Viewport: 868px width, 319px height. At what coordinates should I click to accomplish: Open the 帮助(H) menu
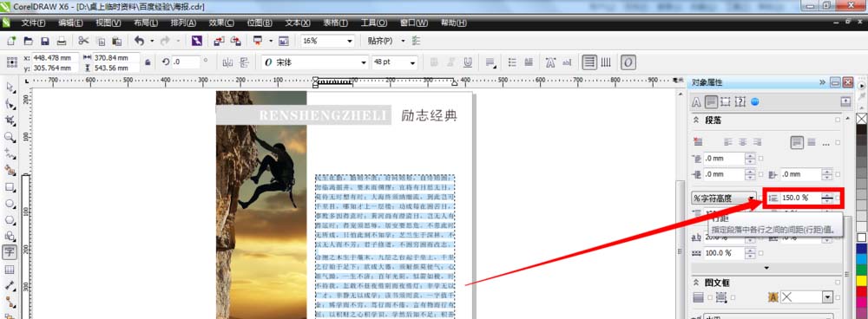click(x=453, y=23)
